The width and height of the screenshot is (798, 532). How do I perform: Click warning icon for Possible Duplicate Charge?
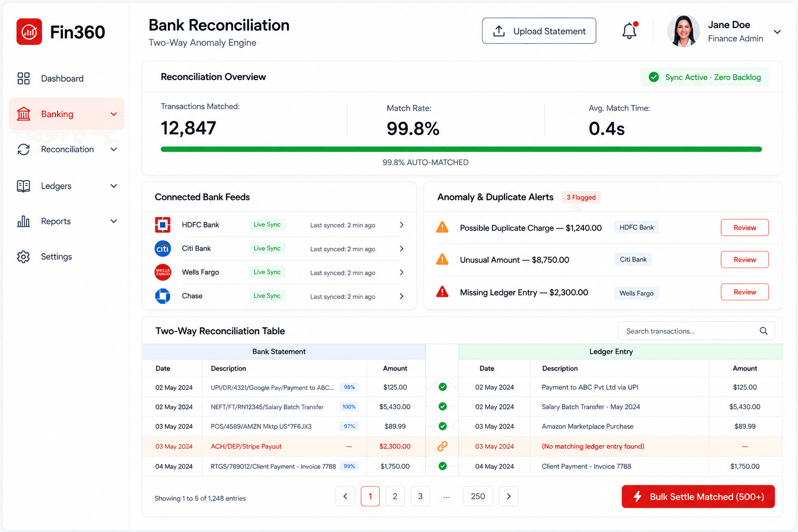pyautogui.click(x=442, y=227)
